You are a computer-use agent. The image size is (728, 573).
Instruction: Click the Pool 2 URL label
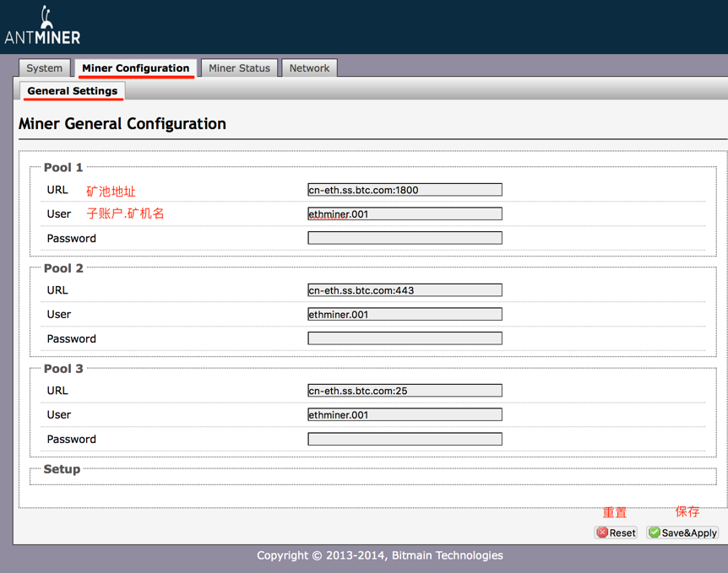(57, 290)
